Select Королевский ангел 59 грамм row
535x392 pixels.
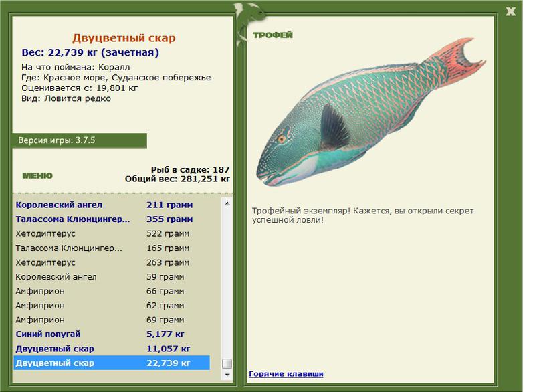pos(112,277)
